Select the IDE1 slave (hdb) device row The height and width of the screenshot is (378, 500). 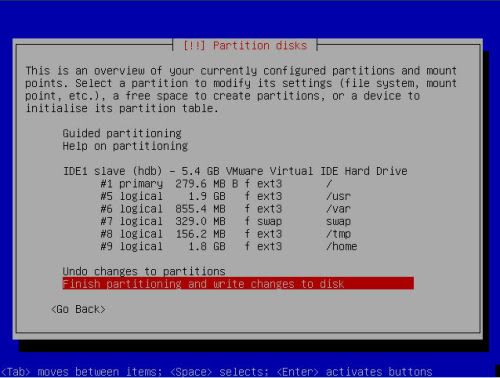[235, 171]
